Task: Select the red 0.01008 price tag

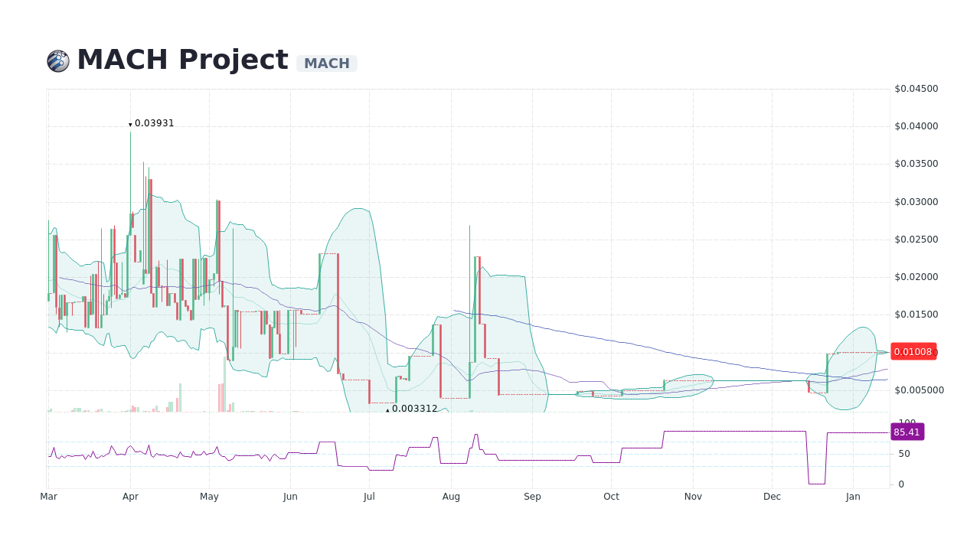Action: coord(913,352)
